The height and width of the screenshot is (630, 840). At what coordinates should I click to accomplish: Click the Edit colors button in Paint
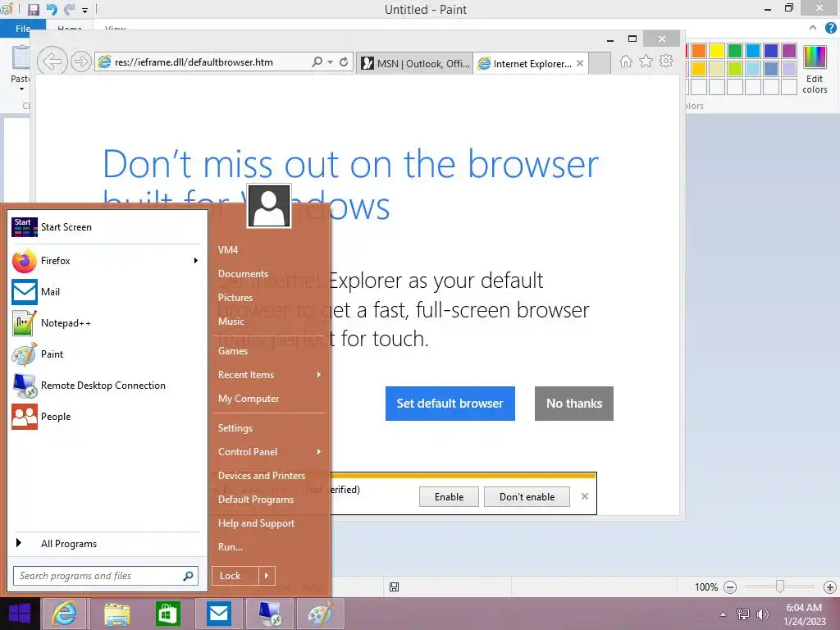(815, 70)
